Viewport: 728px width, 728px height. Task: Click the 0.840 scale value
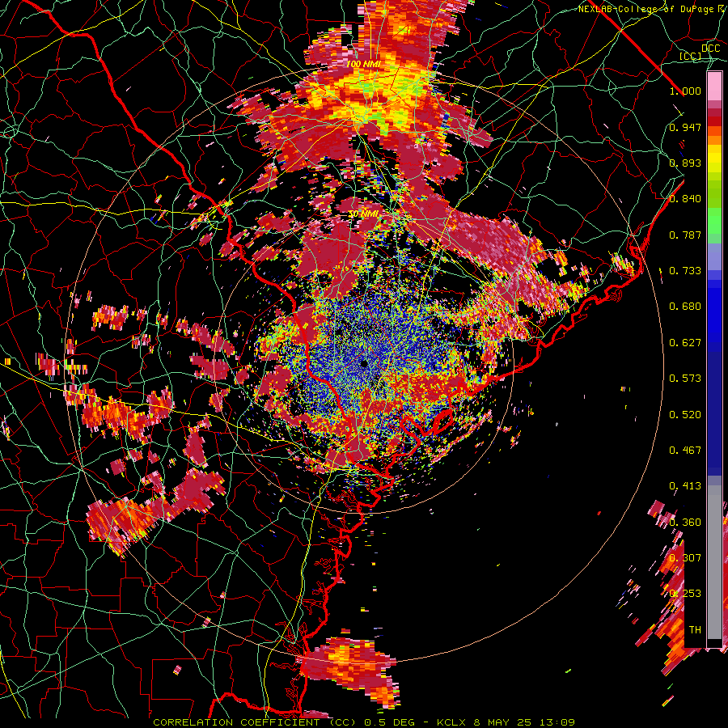pyautogui.click(x=685, y=199)
